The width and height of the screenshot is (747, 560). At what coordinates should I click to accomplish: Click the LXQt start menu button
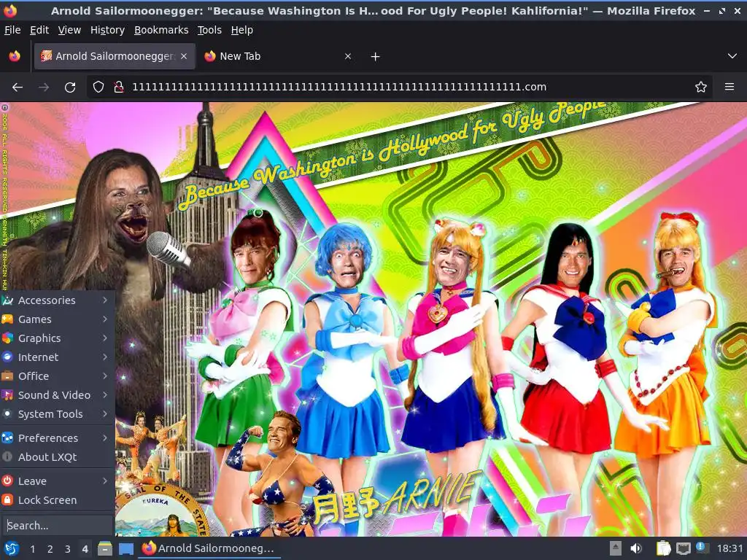point(12,548)
